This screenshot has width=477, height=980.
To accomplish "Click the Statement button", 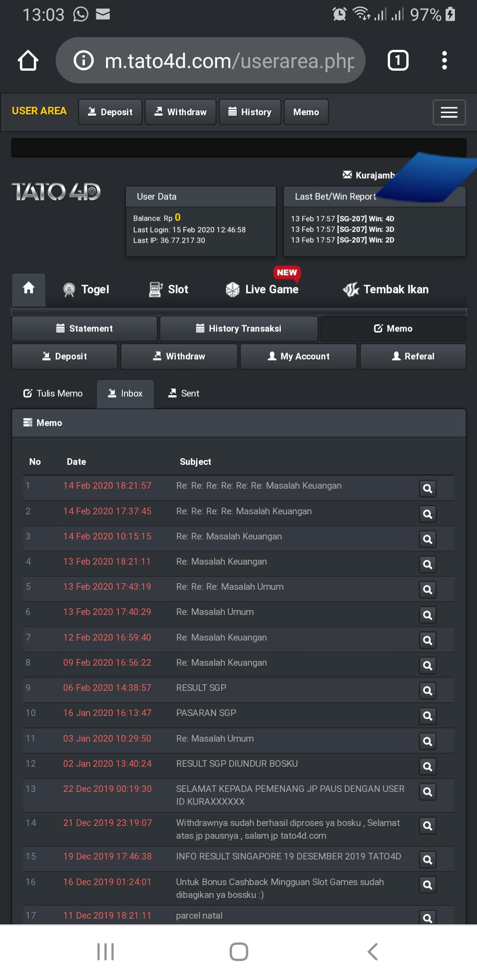I will click(84, 328).
